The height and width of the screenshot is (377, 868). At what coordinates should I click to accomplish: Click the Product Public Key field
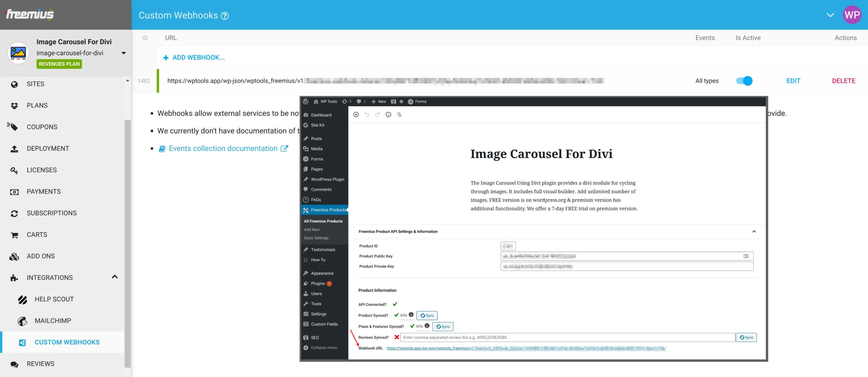tap(627, 256)
